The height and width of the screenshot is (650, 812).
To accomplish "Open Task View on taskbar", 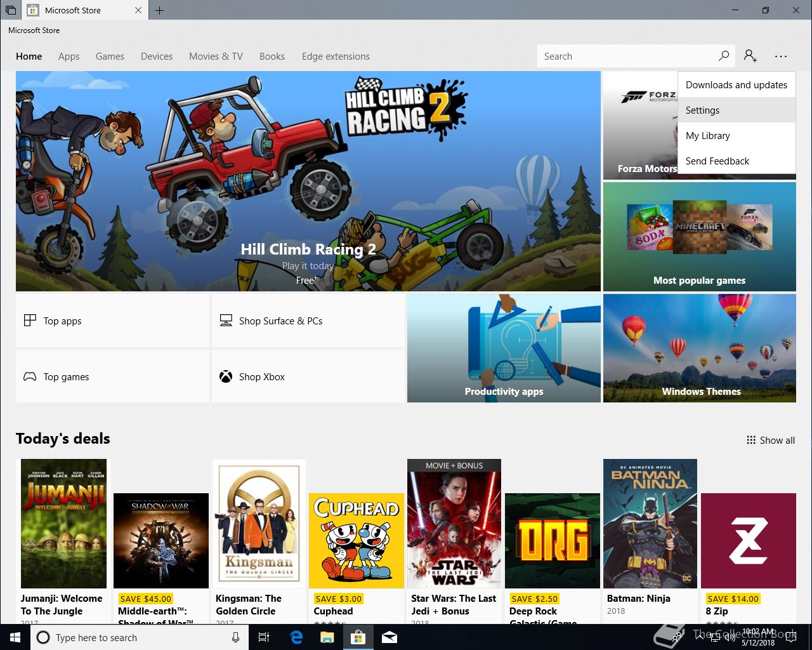I will 264,637.
